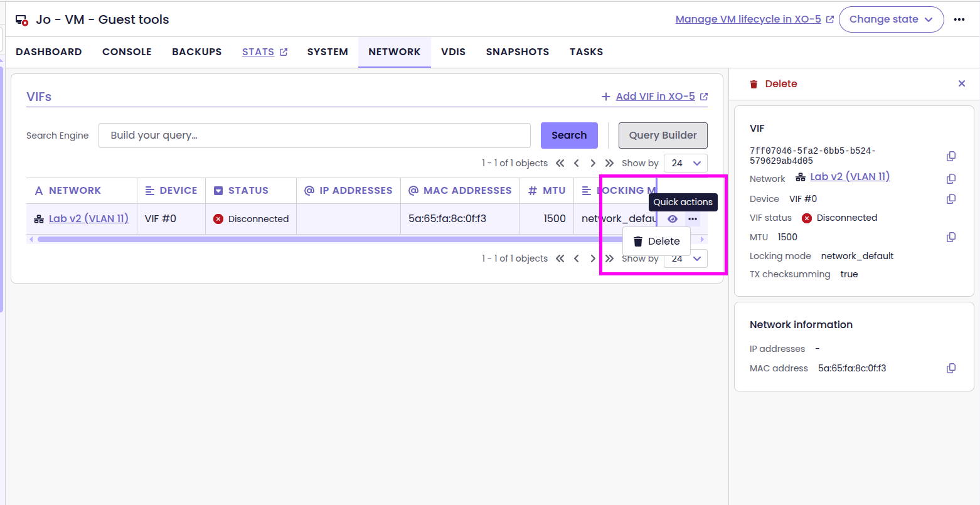The image size is (980, 505).
Task: Focus the Build your query search field
Action: 314,136
